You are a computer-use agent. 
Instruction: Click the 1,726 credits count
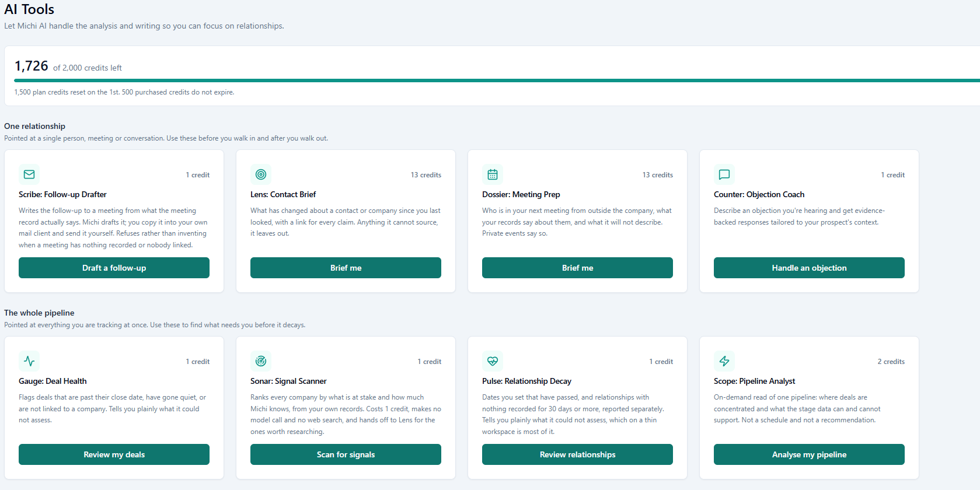pyautogui.click(x=31, y=66)
